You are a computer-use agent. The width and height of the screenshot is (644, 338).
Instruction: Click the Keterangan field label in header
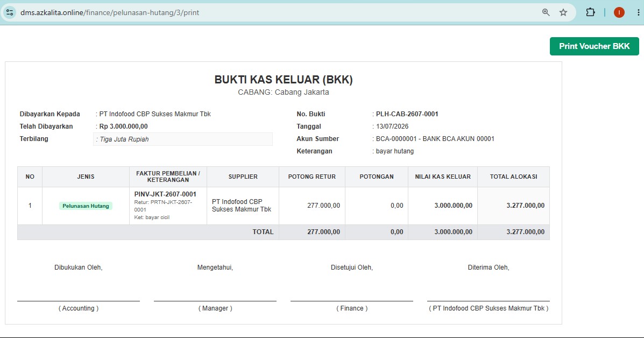[x=314, y=151]
